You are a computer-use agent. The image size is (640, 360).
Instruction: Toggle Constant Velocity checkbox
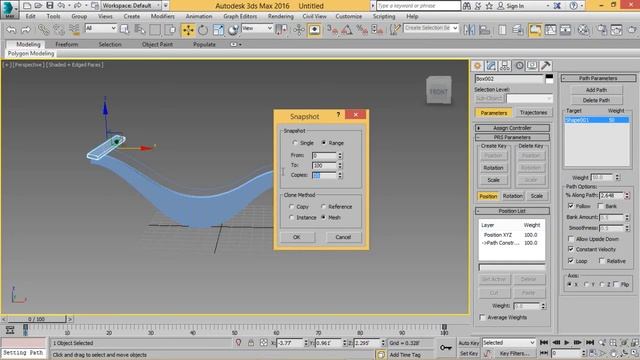coord(571,249)
